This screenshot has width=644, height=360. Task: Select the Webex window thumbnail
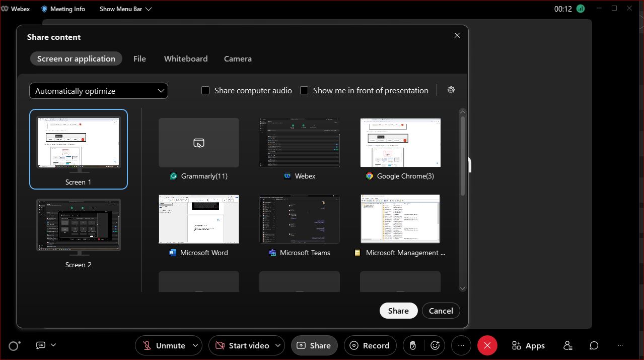pos(300,143)
